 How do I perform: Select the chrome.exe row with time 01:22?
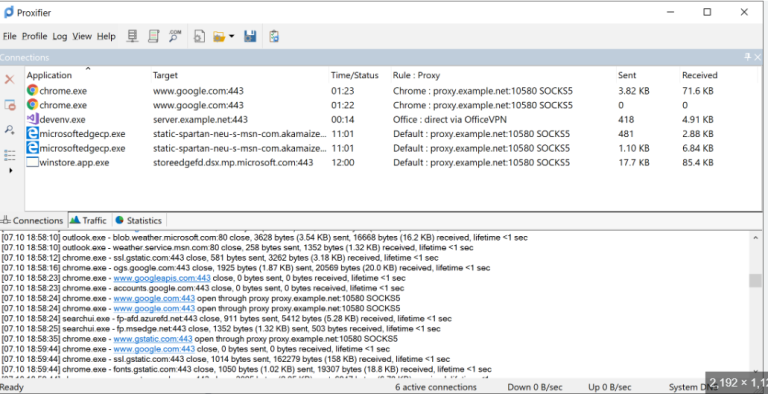click(x=392, y=105)
